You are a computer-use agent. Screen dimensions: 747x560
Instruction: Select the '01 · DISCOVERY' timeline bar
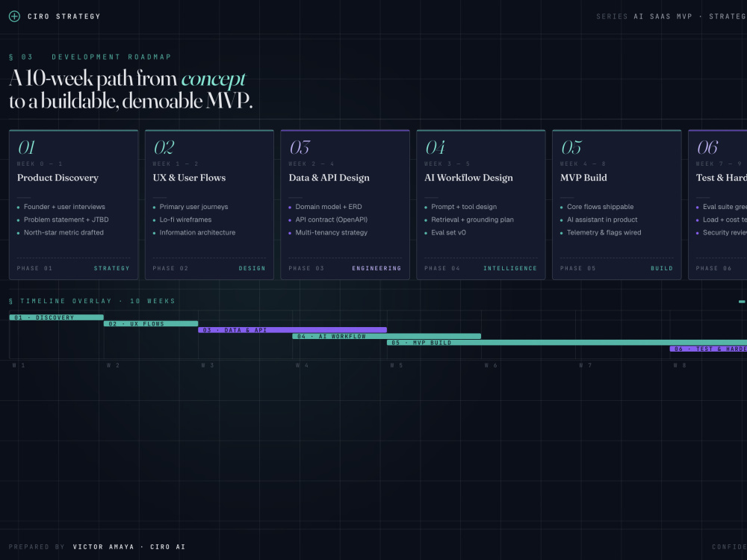(56, 317)
